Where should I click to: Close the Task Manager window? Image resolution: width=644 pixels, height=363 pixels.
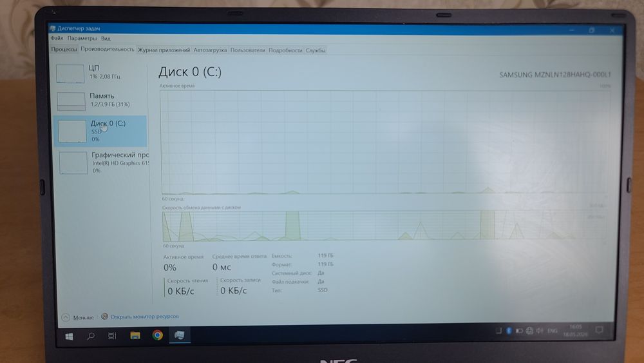pos(612,30)
